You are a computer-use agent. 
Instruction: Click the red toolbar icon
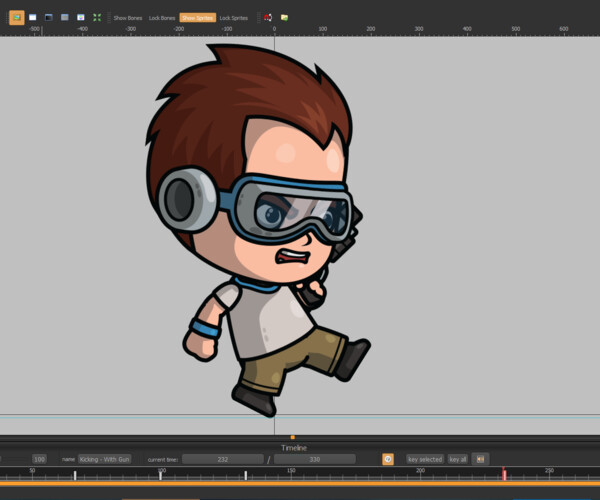[x=268, y=17]
